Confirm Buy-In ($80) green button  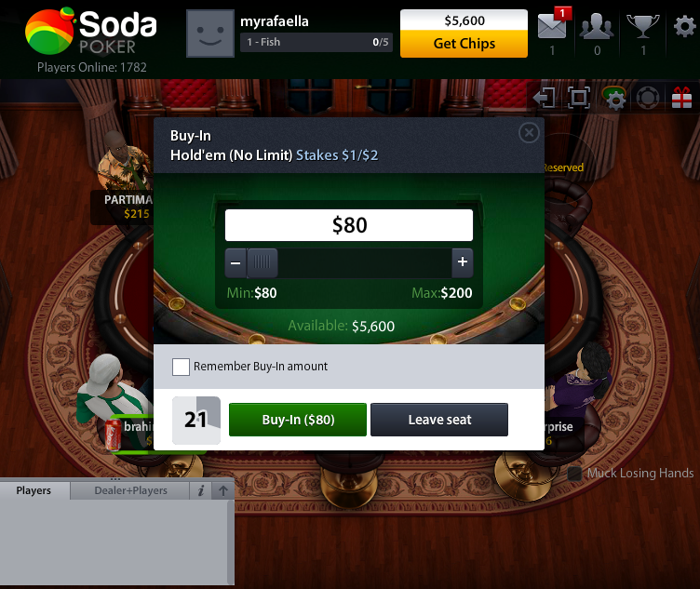pyautogui.click(x=298, y=420)
